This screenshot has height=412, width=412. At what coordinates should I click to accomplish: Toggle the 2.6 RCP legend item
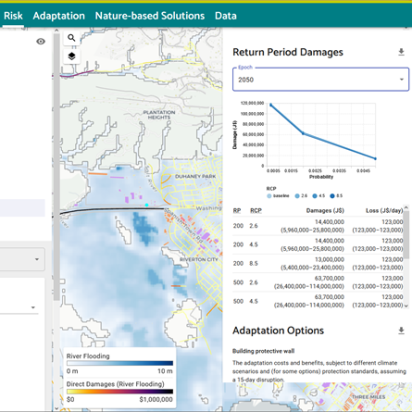[x=301, y=196]
